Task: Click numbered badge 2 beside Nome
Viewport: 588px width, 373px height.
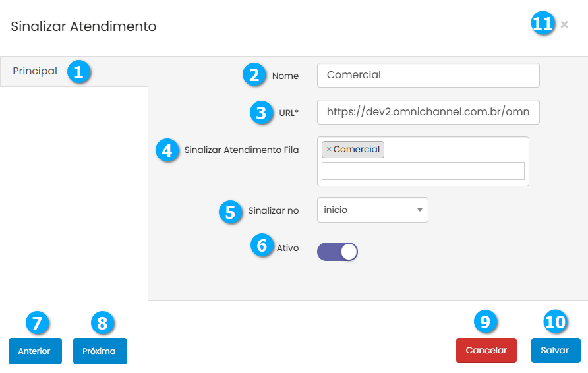Action: pyautogui.click(x=254, y=75)
